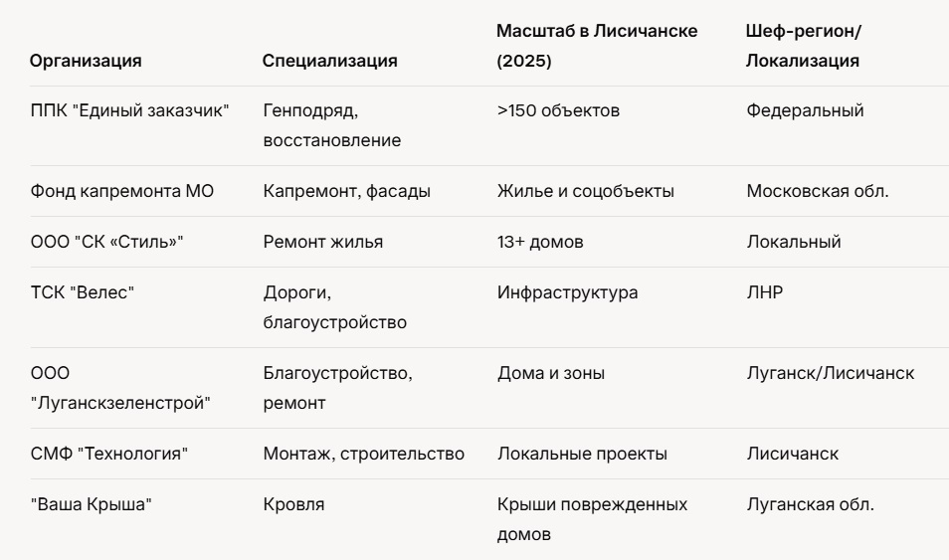The image size is (949, 560).
Task: Click the "Масштаб в Лисичанске (2025)" header
Action: click(597, 46)
